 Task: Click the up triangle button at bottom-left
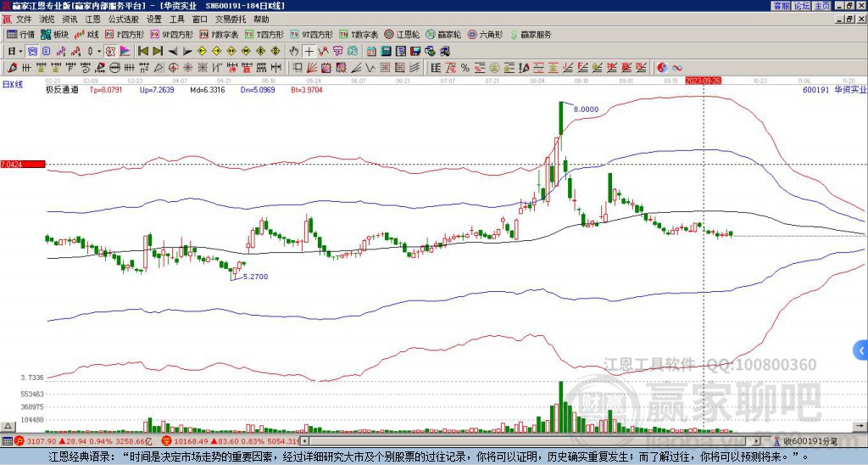[8, 426]
